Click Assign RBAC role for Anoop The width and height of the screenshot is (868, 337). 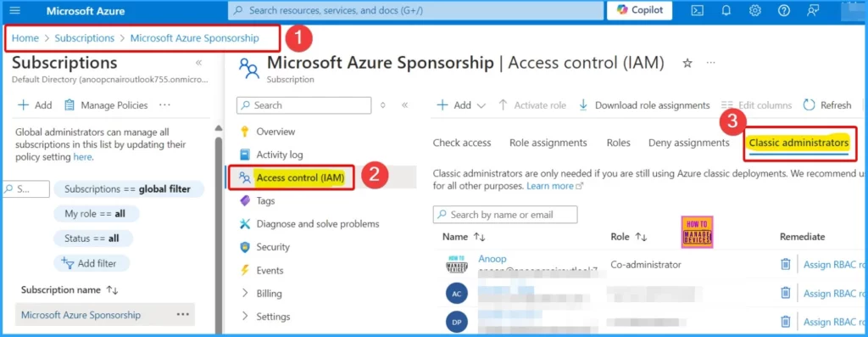point(835,264)
